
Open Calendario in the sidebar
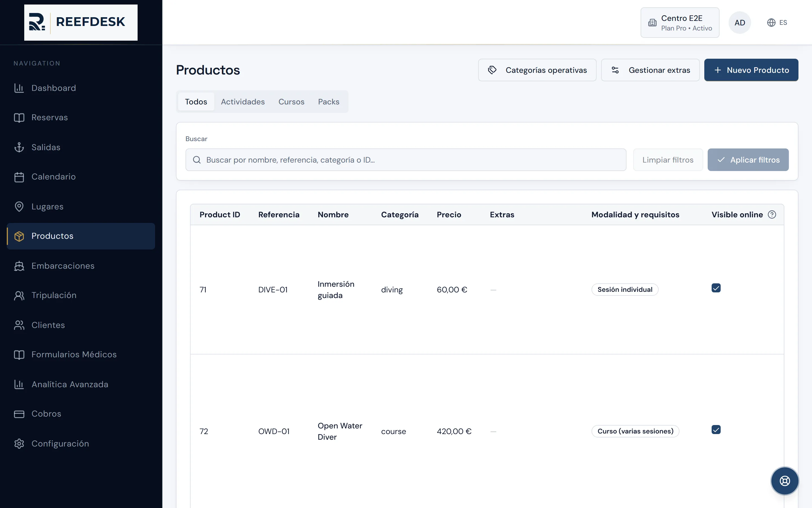click(x=81, y=177)
